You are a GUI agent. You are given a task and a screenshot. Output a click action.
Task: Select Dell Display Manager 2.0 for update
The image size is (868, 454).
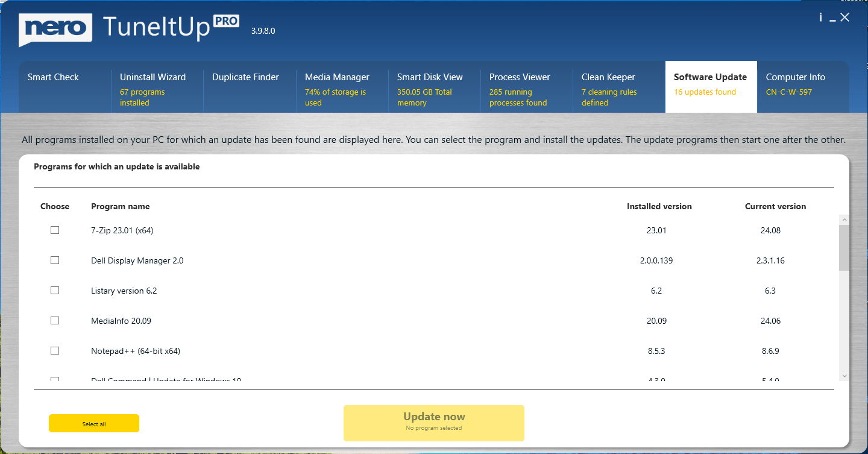pyautogui.click(x=55, y=260)
